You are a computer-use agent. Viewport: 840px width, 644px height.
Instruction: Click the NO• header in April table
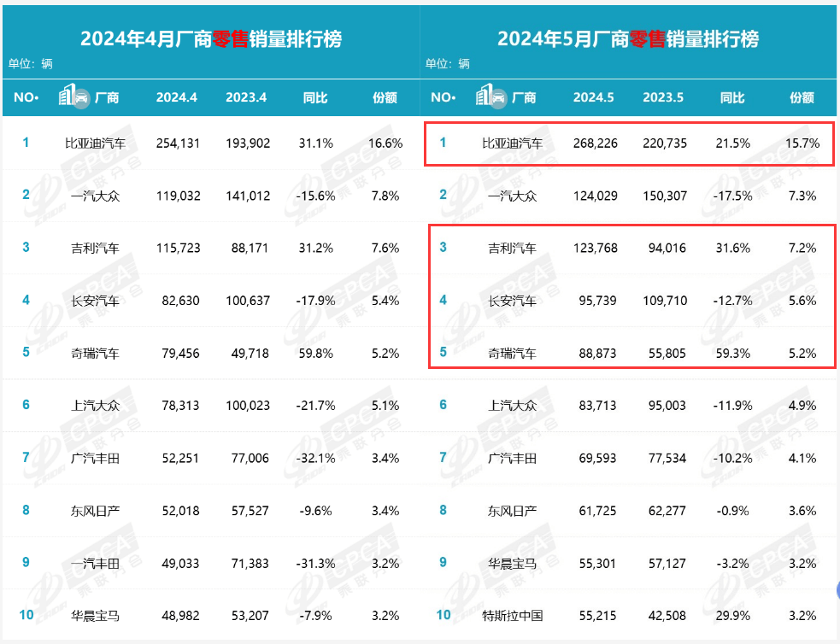[x=26, y=97]
